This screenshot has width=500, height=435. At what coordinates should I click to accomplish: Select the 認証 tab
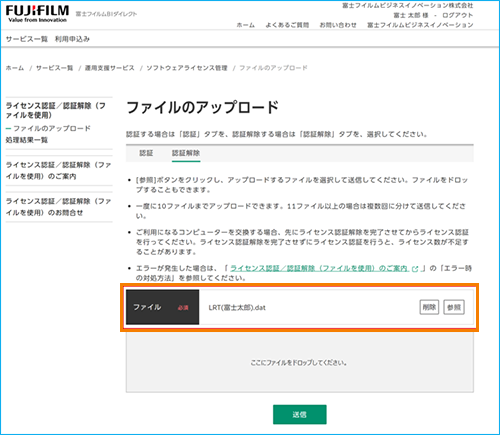pyautogui.click(x=146, y=153)
